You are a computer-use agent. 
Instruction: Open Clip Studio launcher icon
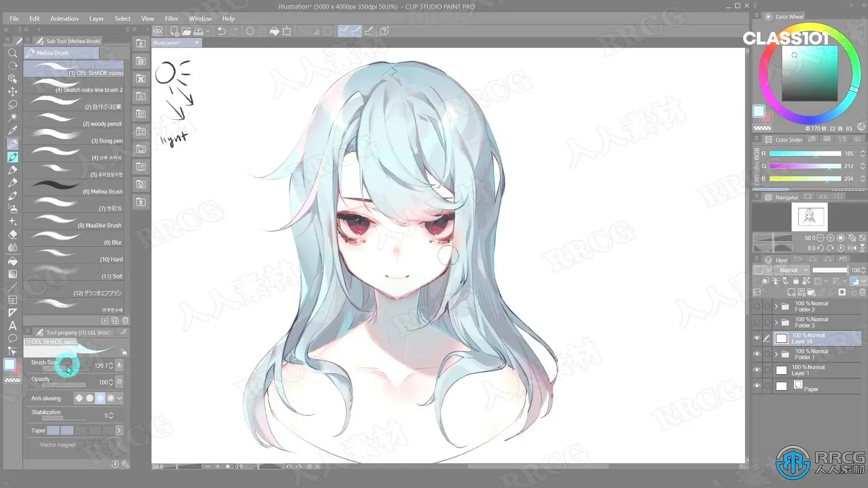157,31
